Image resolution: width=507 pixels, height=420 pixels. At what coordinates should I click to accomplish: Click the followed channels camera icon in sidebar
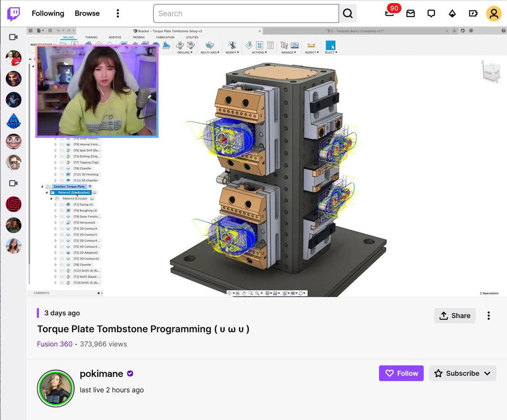click(x=14, y=37)
